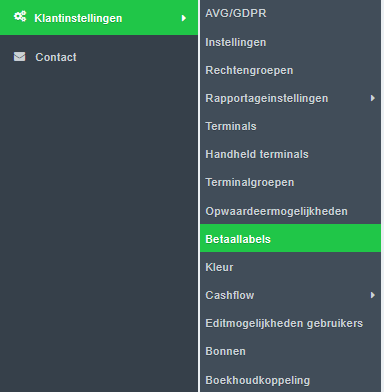Viewport: 384px width, 392px height.
Task: Go to Terminals settings
Action: coord(290,126)
